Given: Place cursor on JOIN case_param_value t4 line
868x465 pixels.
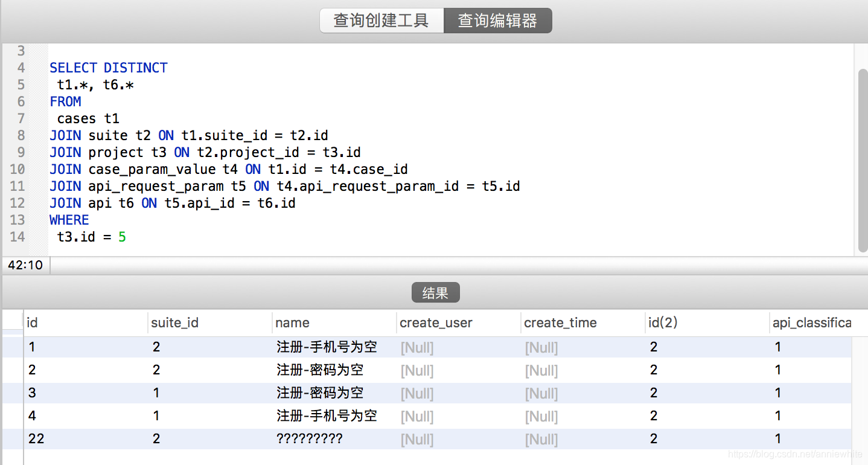Looking at the screenshot, I should pyautogui.click(x=229, y=169).
